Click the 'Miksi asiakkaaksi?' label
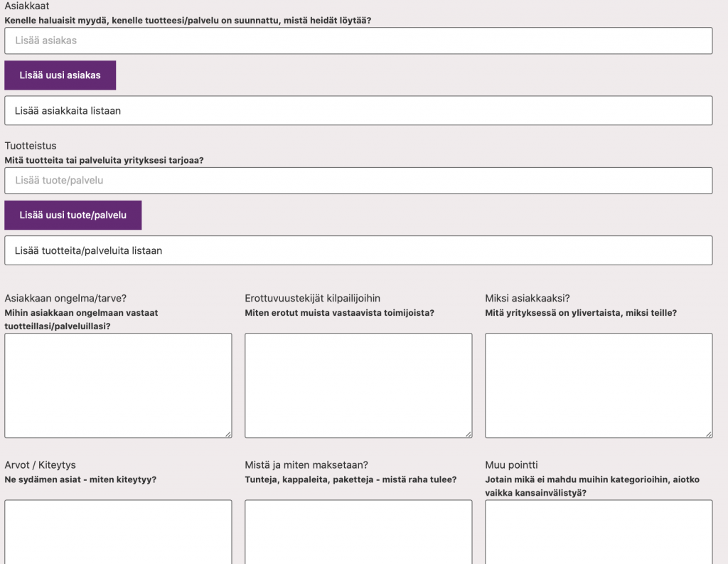 click(x=528, y=298)
